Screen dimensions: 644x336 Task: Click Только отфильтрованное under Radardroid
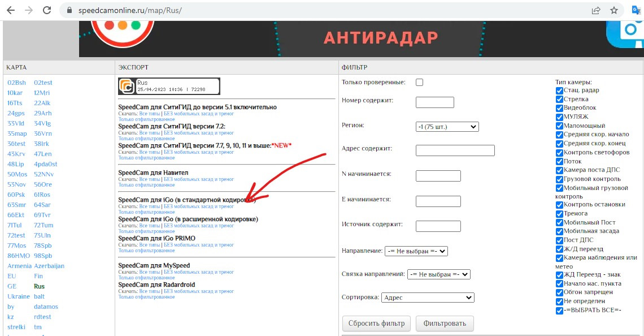[x=147, y=297]
